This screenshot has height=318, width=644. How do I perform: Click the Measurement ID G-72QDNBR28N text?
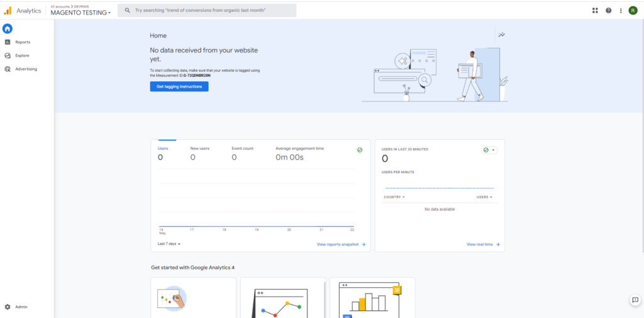(197, 76)
